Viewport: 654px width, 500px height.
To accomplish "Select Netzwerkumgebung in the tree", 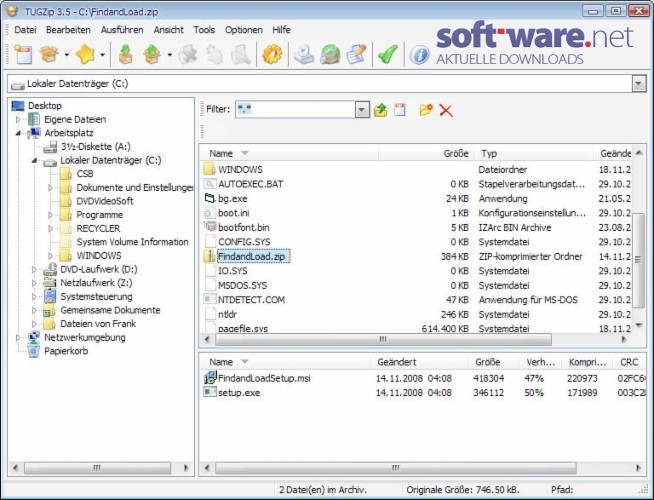I will (x=85, y=337).
